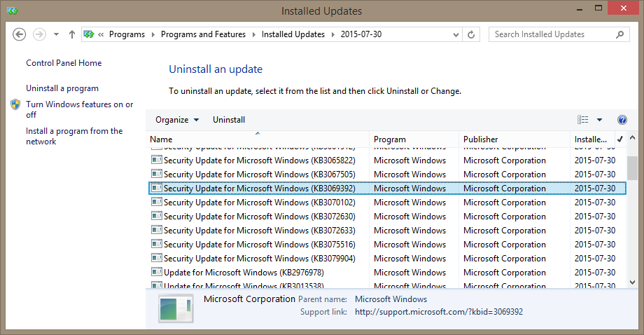
Task: Click the search magnifier icon
Action: pyautogui.click(x=619, y=34)
